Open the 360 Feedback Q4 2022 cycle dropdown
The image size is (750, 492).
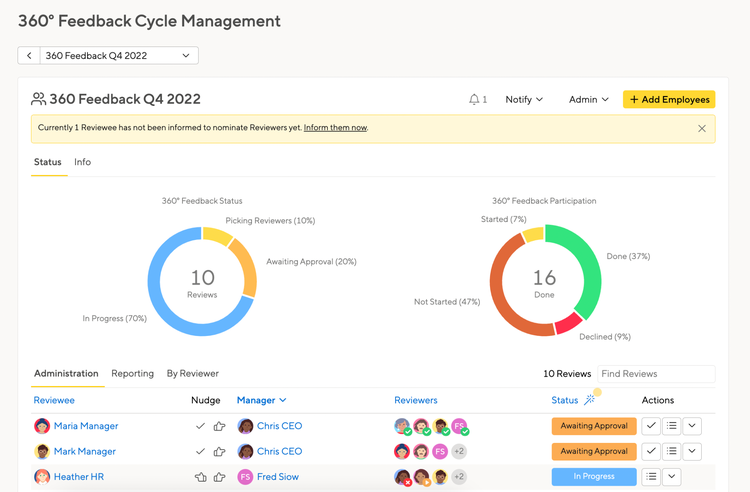pos(119,55)
